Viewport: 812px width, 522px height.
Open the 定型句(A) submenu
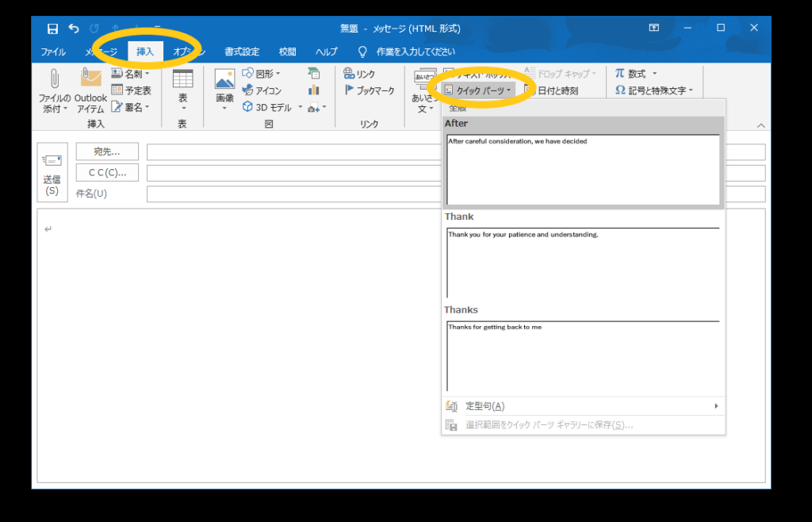click(583, 406)
